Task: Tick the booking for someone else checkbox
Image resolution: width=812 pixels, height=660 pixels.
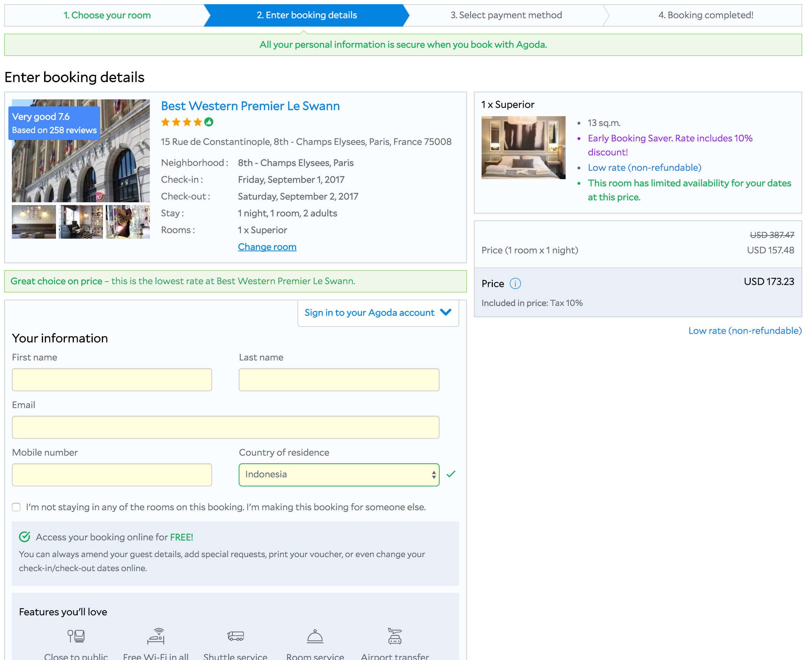Action: 16,507
